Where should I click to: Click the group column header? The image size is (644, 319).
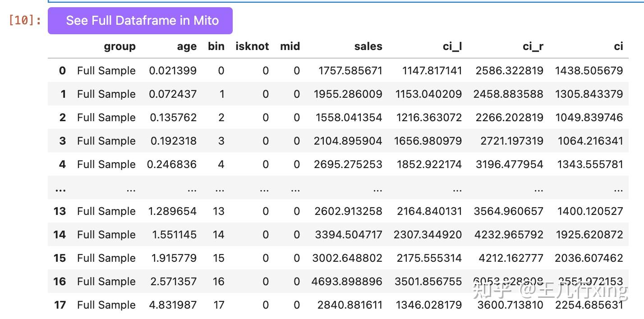coord(120,46)
